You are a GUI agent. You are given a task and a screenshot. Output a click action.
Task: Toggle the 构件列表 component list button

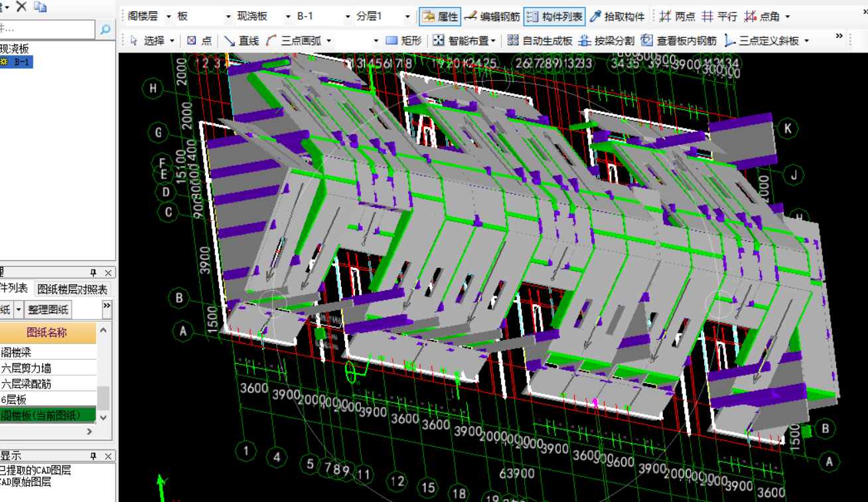(554, 17)
